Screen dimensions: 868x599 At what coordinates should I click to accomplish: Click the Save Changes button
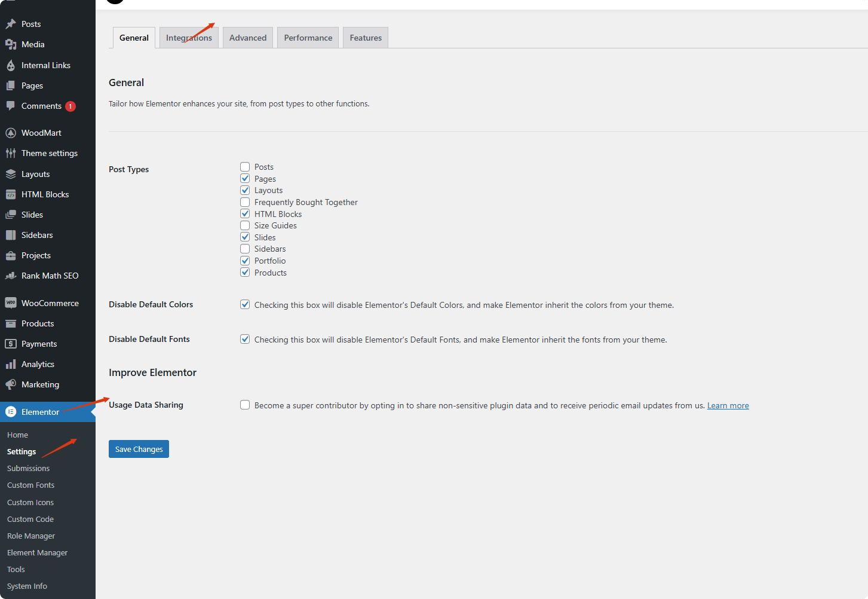(x=139, y=449)
